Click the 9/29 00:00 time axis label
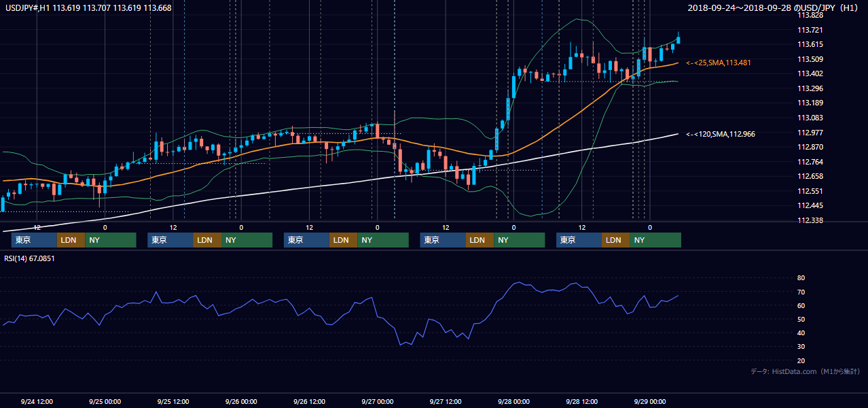Viewport: 868px width, 408px height. pyautogui.click(x=650, y=401)
